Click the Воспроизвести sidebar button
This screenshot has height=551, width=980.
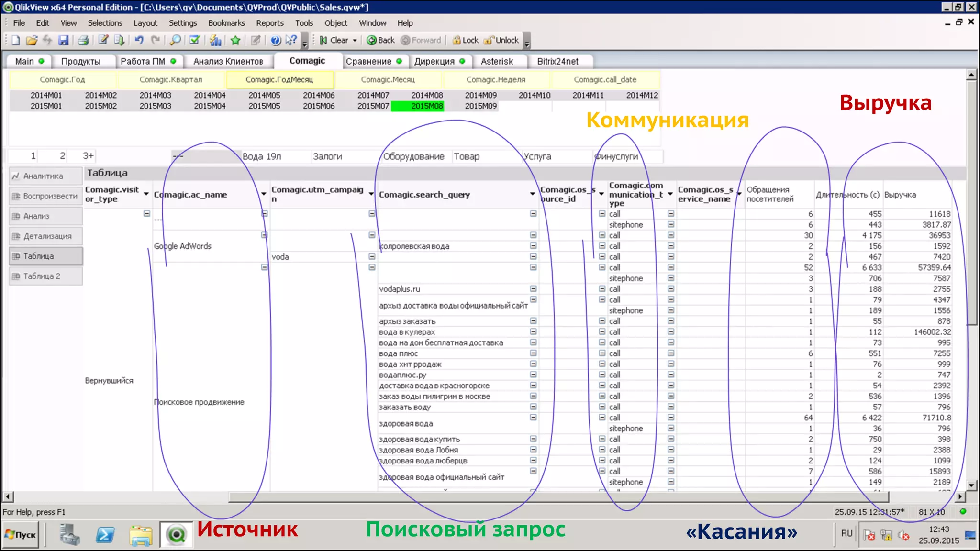46,196
